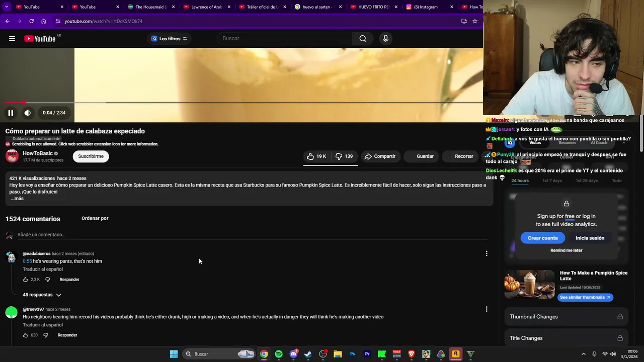644x362 pixels.
Task: Open site information icon in address bar
Action: click(58, 21)
